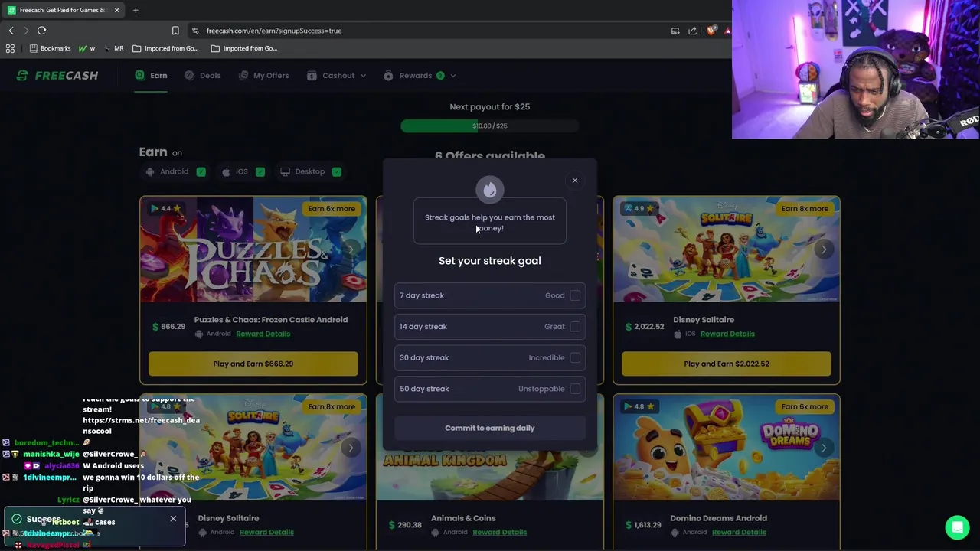
Task: Click the MR bookmark
Action: pyautogui.click(x=114, y=48)
